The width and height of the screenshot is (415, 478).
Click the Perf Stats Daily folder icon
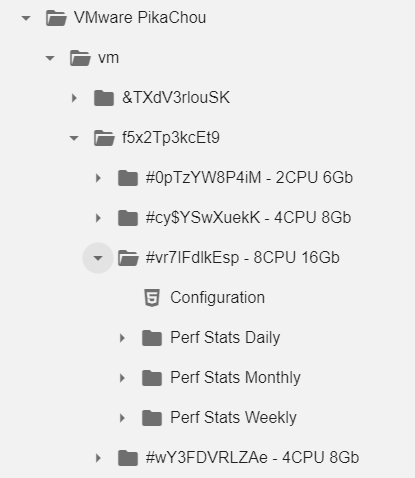[152, 338]
